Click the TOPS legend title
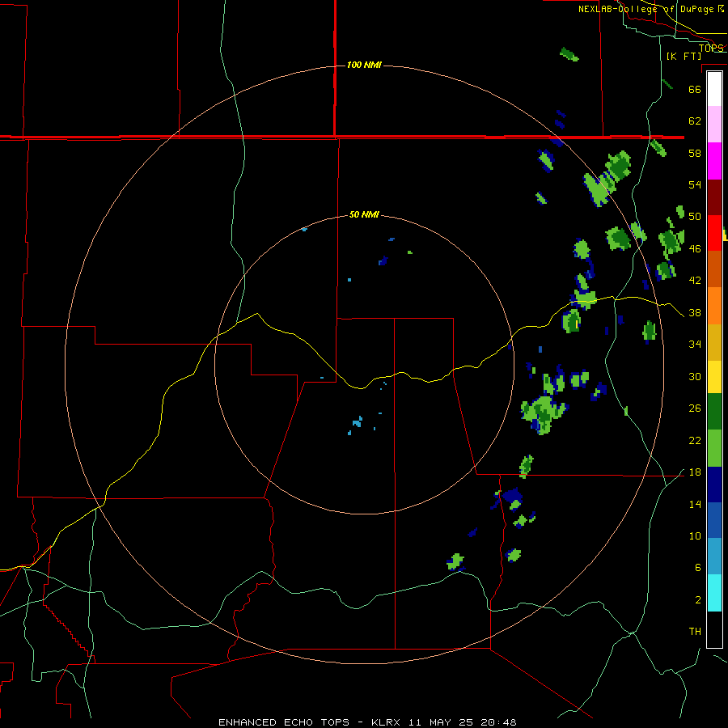 tap(711, 48)
